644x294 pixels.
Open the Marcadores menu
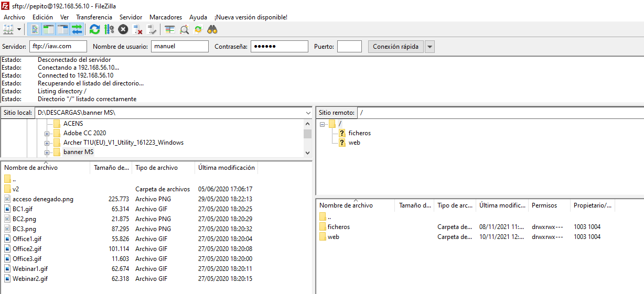pos(165,17)
